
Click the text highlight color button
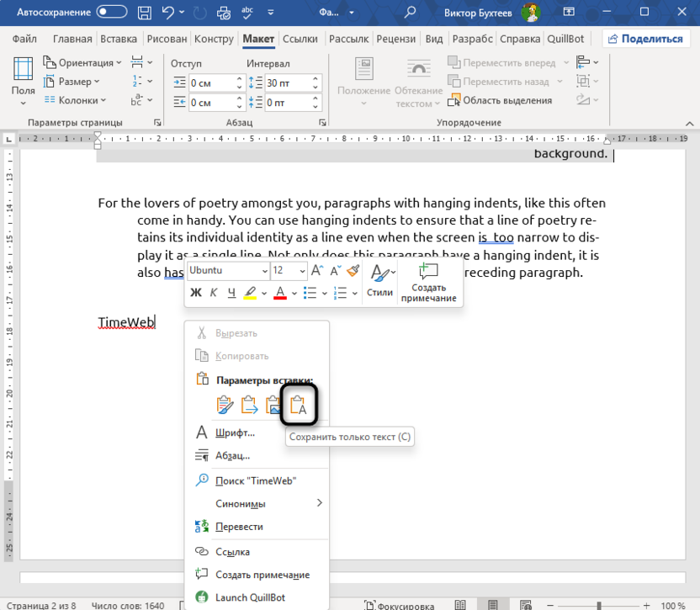[x=250, y=293]
